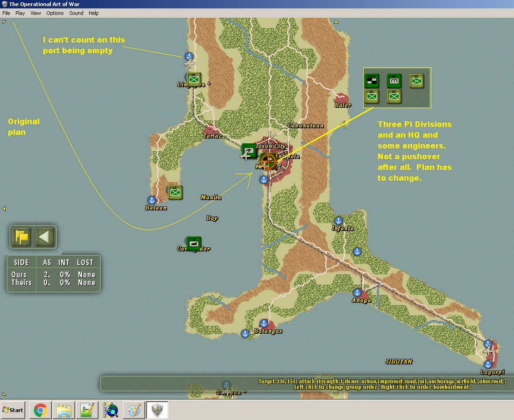Open Chrome from the taskbar
The height and width of the screenshot is (420, 514).
tap(40, 410)
